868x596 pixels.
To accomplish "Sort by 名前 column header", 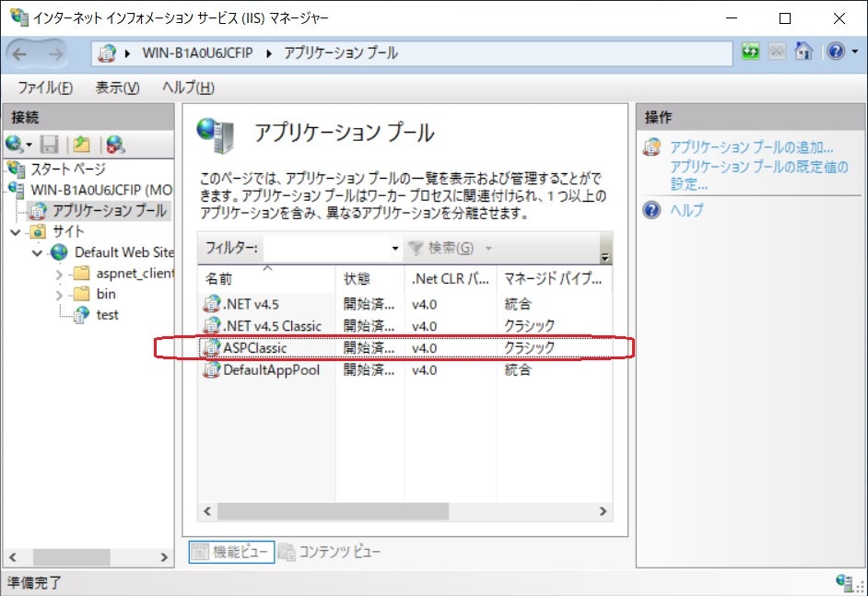I will coord(266,278).
